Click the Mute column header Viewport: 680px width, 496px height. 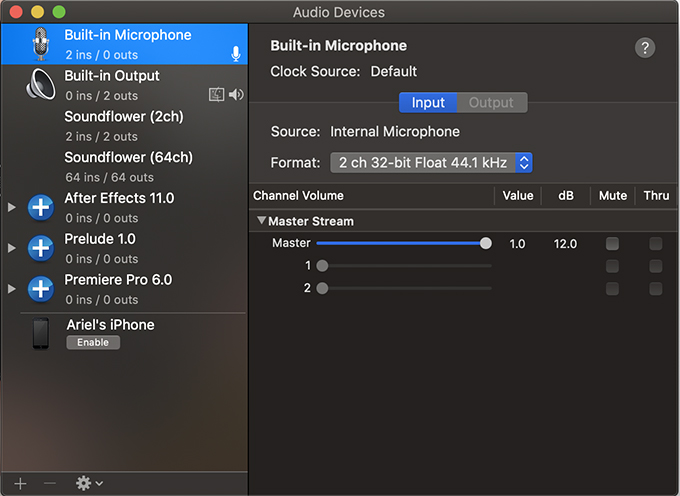click(x=613, y=196)
